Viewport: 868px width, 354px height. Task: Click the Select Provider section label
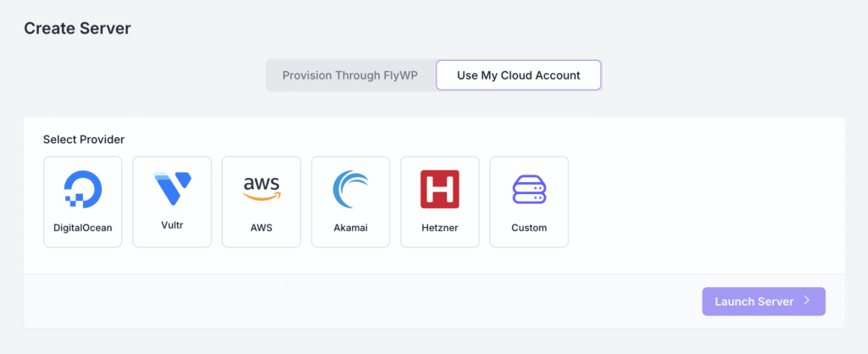(84, 139)
